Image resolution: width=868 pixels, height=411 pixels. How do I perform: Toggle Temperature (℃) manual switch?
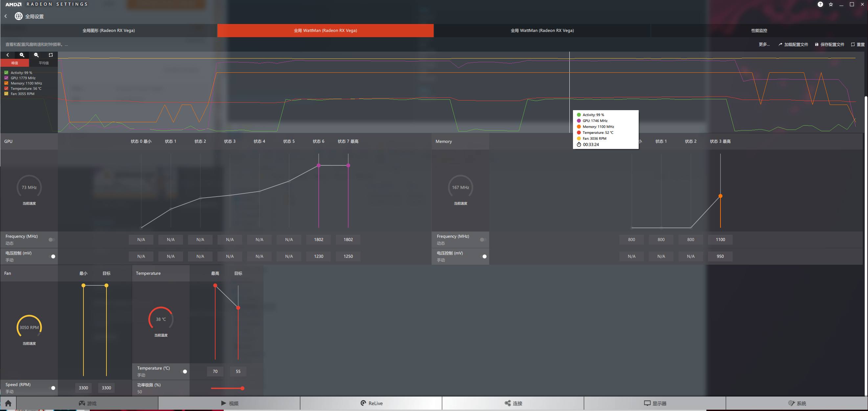click(x=183, y=372)
